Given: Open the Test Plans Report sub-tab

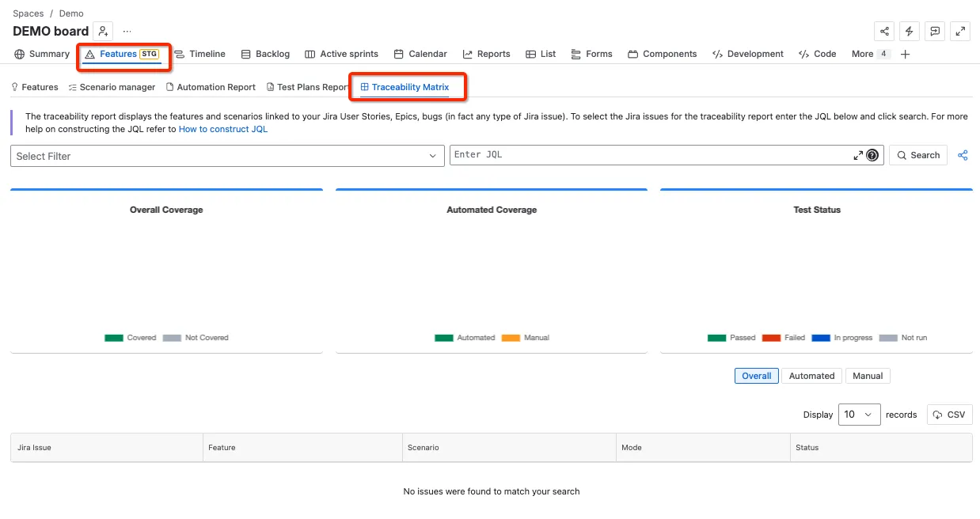Looking at the screenshot, I should tap(308, 87).
